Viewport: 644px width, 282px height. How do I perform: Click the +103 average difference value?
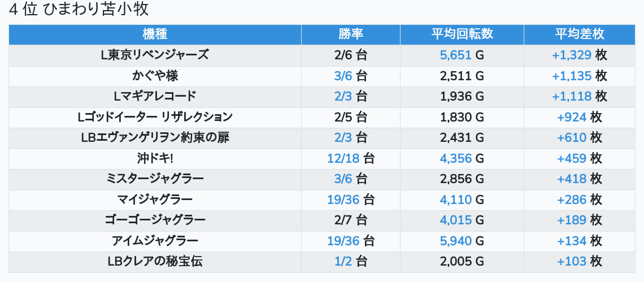(572, 262)
